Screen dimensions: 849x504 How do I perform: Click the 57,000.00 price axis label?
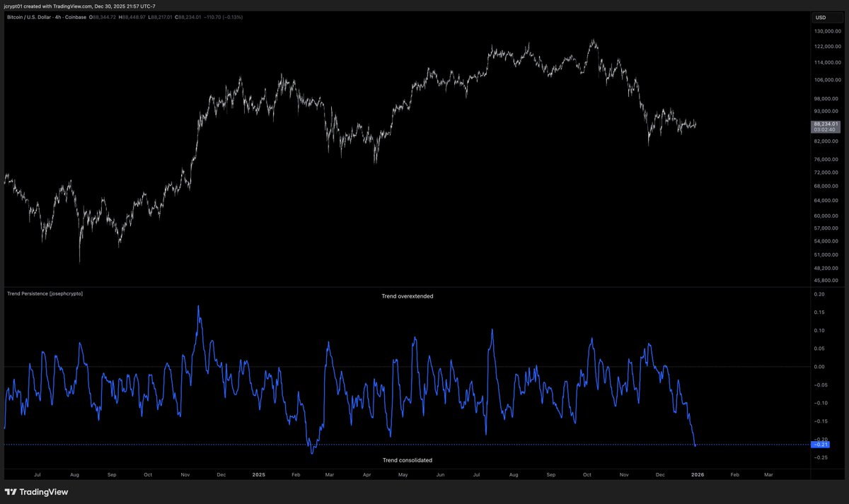click(826, 228)
